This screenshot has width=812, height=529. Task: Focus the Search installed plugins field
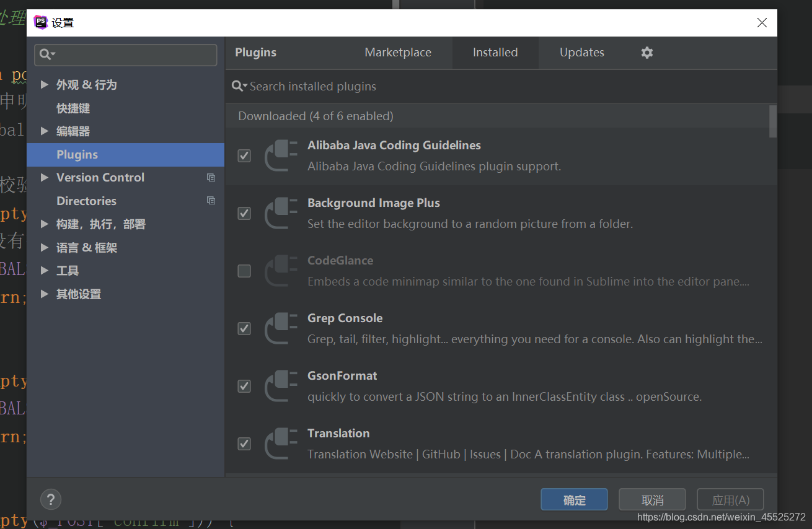coord(501,86)
